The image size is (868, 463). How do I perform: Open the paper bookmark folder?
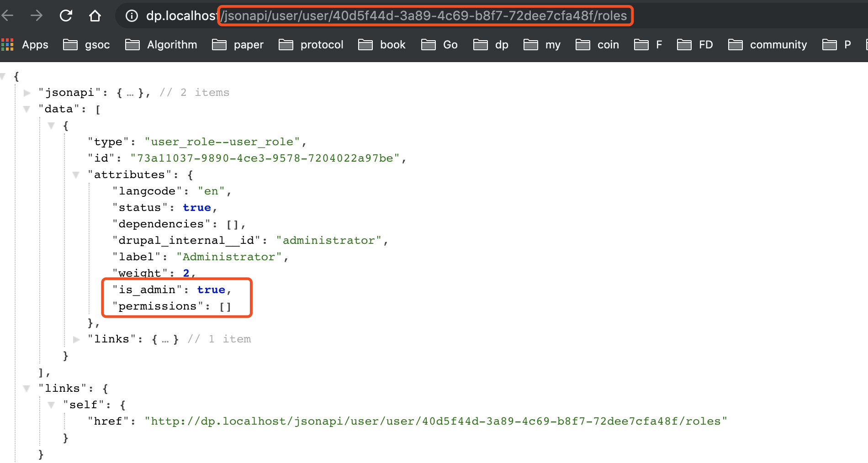(x=238, y=45)
